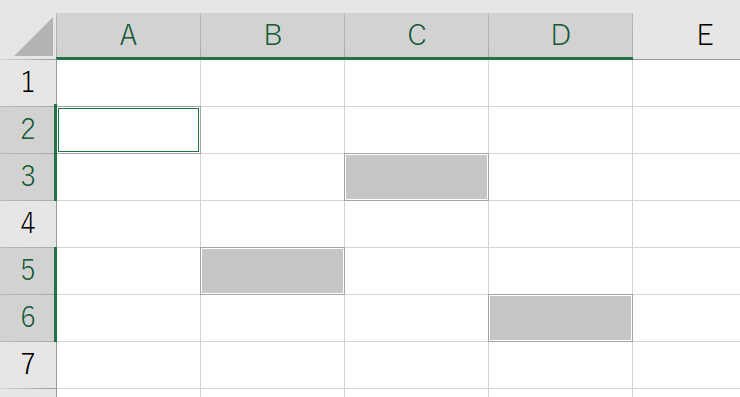Select row 7 header
The image size is (740, 397).
click(x=27, y=365)
